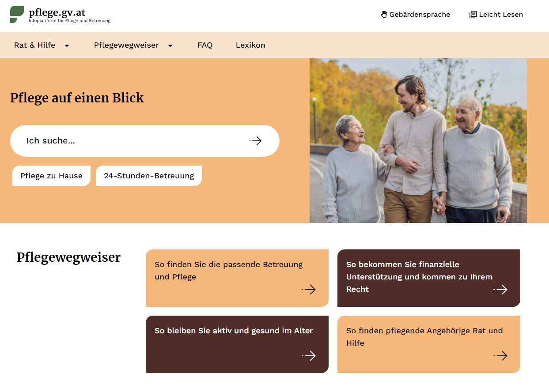Open the Rat & Hilfe menu
Image resolution: width=549 pixels, height=392 pixels.
click(35, 45)
